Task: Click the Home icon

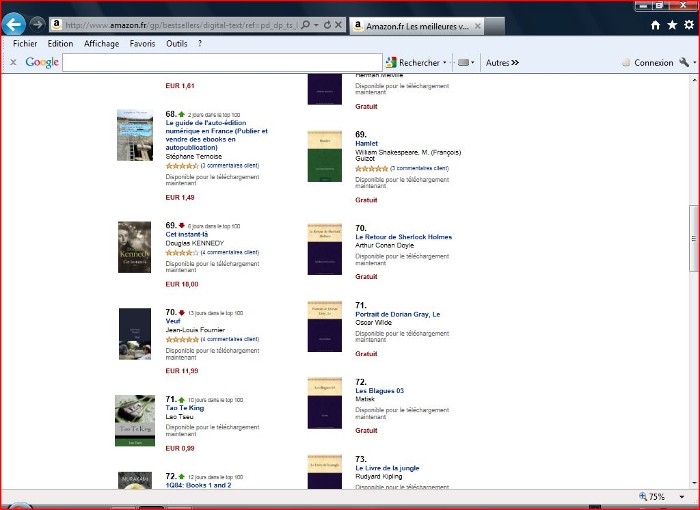Action: click(655, 25)
